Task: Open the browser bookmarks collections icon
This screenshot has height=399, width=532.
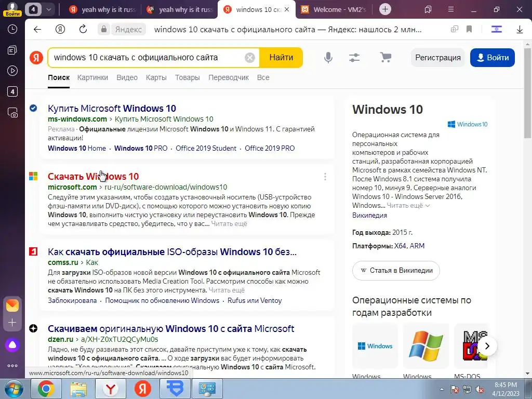Action: [428, 9]
